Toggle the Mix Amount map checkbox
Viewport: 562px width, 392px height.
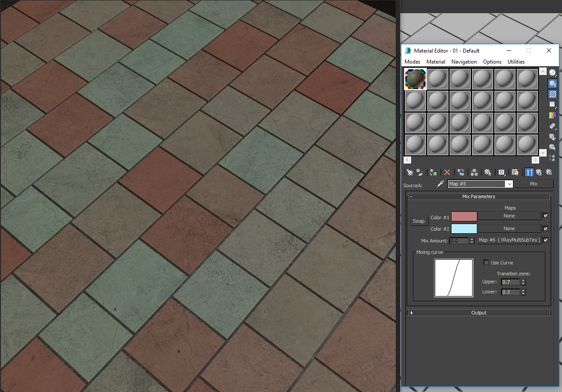point(545,240)
